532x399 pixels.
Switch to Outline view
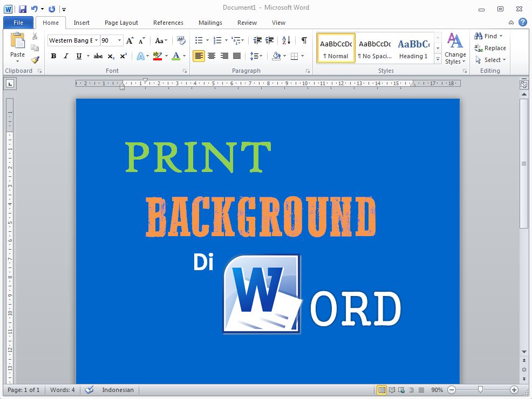click(411, 390)
